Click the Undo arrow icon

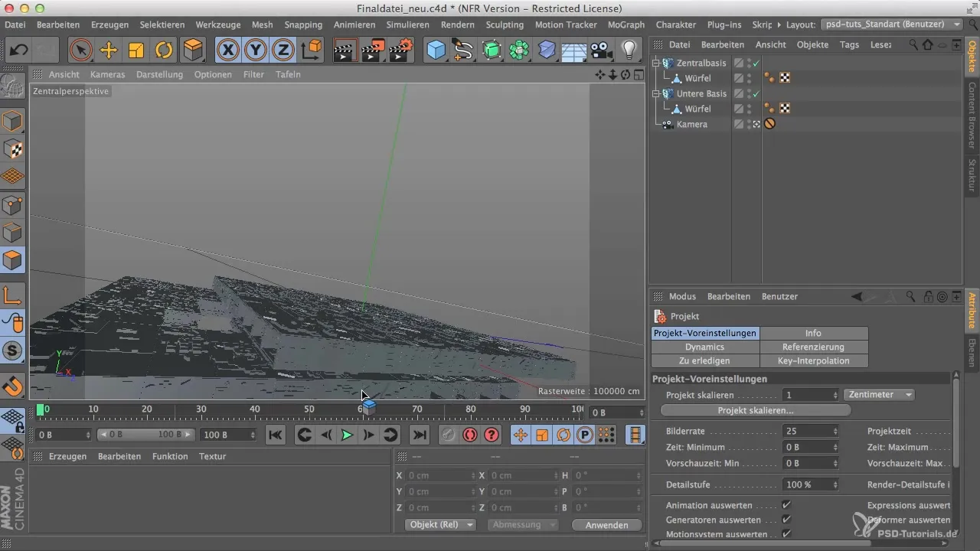point(19,51)
